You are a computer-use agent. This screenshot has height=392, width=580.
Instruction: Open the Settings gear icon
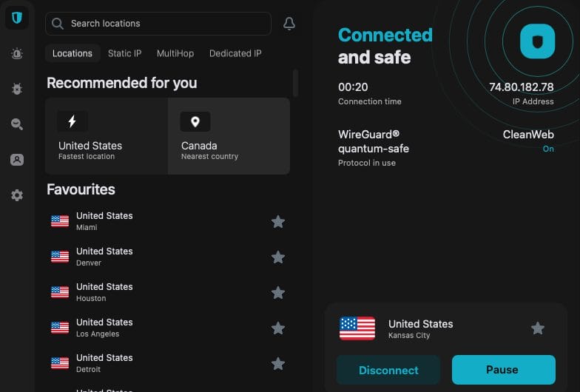pyautogui.click(x=17, y=195)
